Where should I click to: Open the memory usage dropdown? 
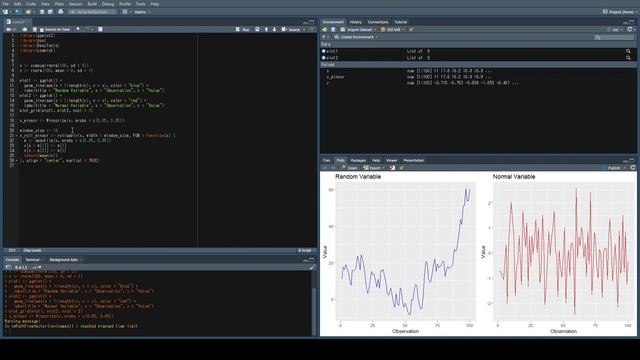(393, 29)
